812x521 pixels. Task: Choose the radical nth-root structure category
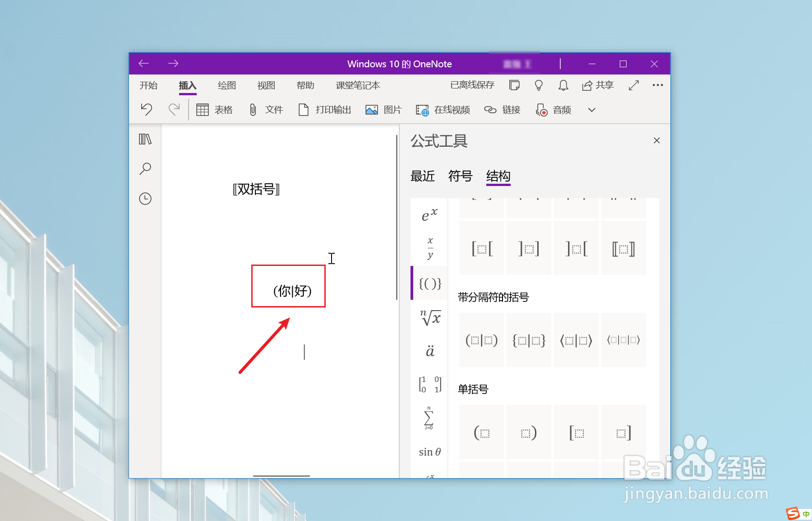coord(430,318)
